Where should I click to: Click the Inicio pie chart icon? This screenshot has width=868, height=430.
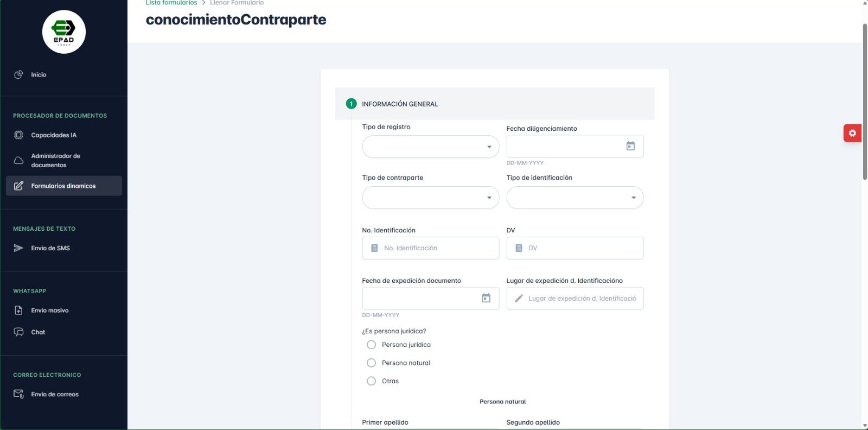[18, 74]
